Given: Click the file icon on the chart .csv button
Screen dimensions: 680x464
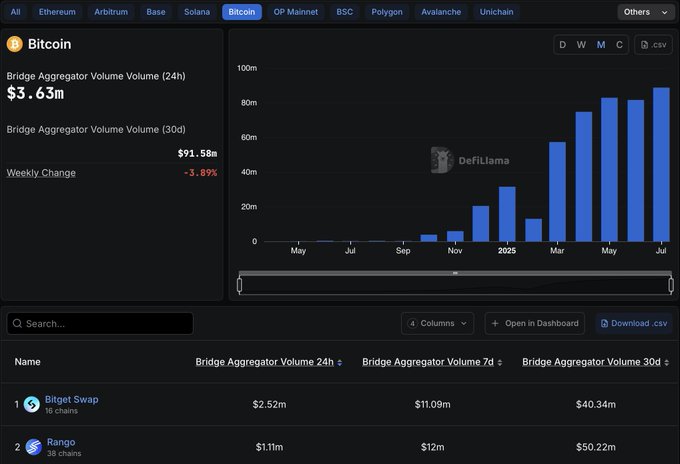Looking at the screenshot, I should point(644,45).
